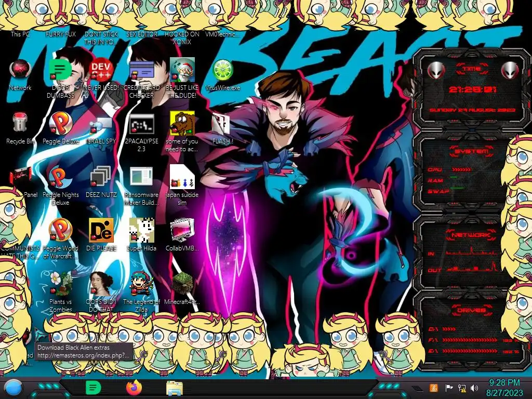This screenshot has height=399, width=532.
Task: Click the CPU usage bar in the System widget
Action: pyautogui.click(x=461, y=169)
